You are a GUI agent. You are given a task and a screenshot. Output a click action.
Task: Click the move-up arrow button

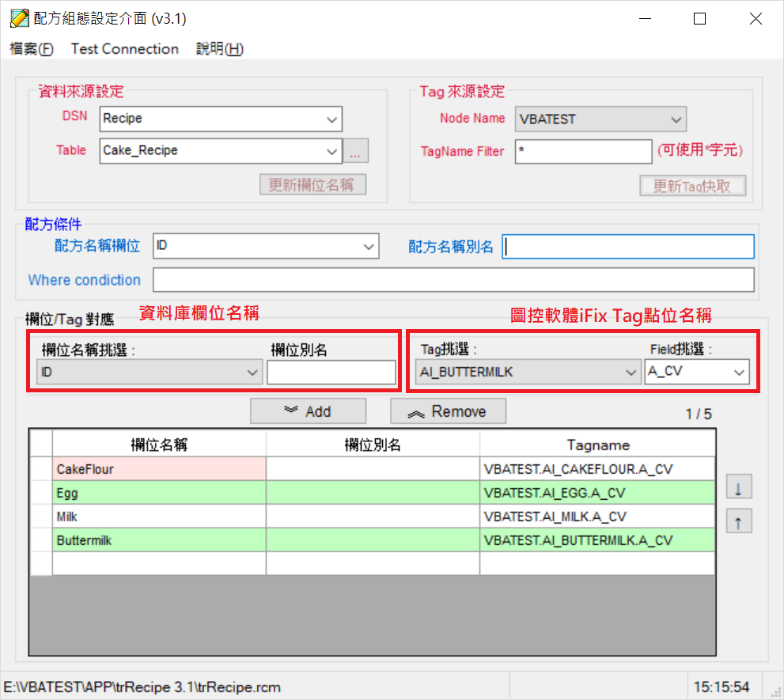(738, 522)
